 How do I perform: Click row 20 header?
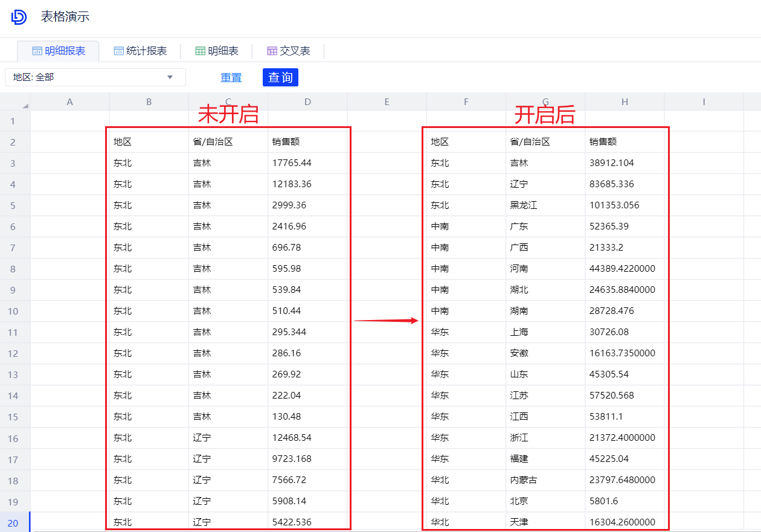(x=13, y=522)
